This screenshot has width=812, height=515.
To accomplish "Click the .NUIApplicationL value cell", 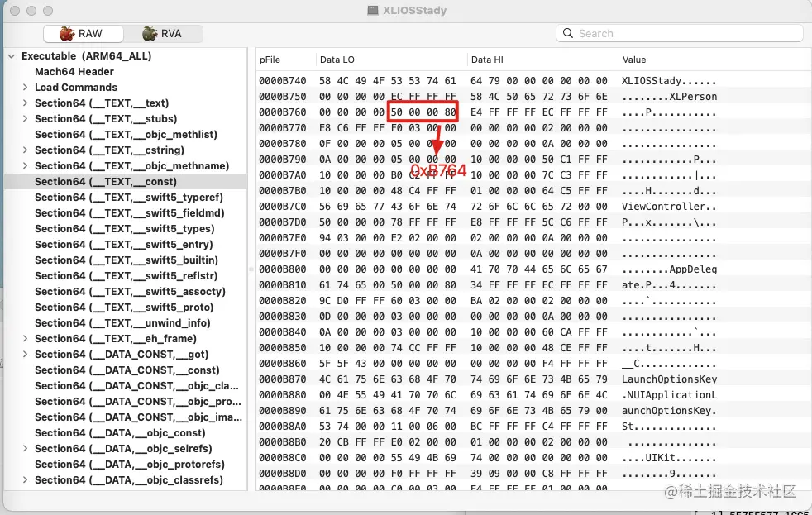I will tap(670, 395).
